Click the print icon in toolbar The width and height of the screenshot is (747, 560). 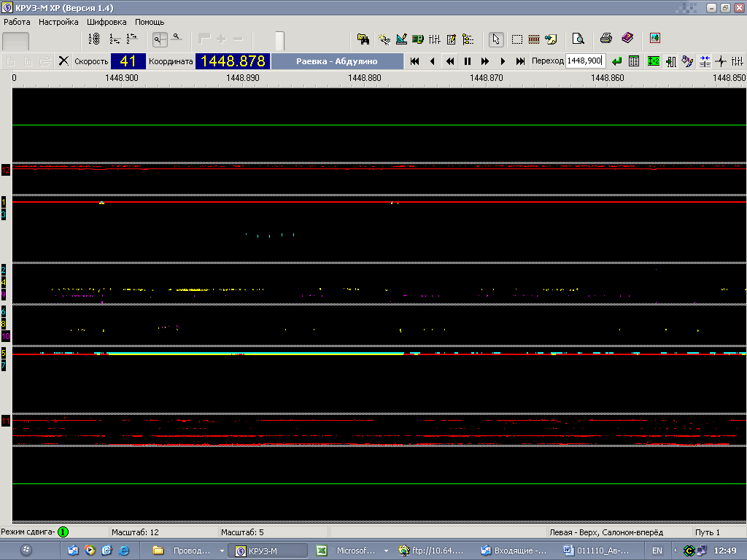point(605,39)
